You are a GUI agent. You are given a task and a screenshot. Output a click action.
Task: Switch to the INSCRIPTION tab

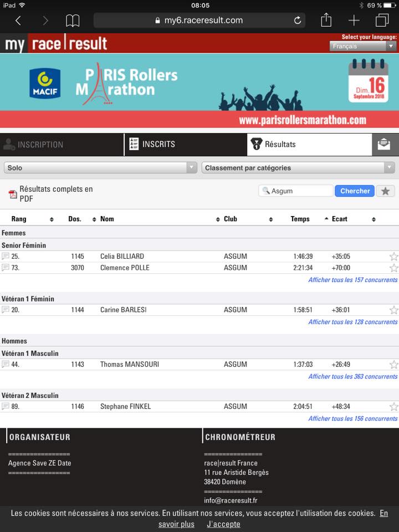[x=40, y=145]
